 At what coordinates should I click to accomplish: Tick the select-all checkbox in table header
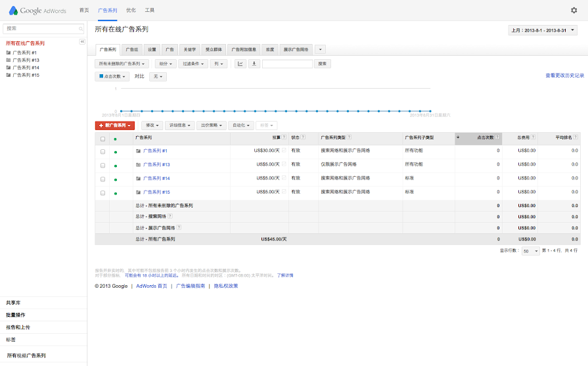click(102, 139)
